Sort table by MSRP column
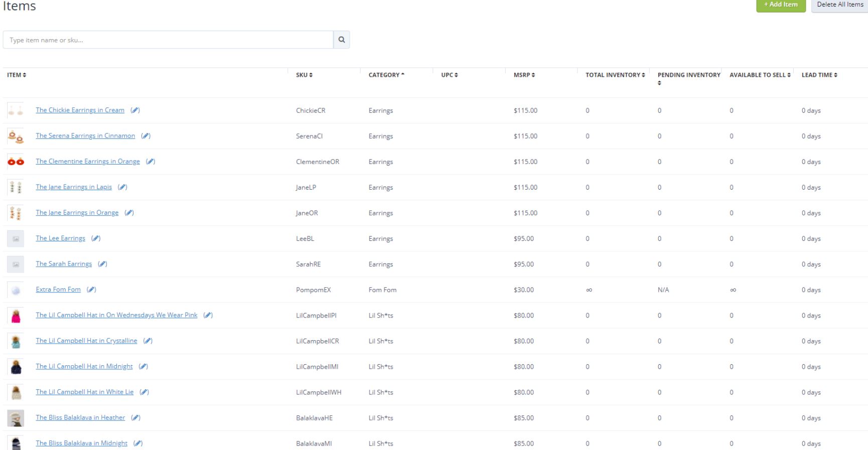868x450 pixels. coord(524,75)
